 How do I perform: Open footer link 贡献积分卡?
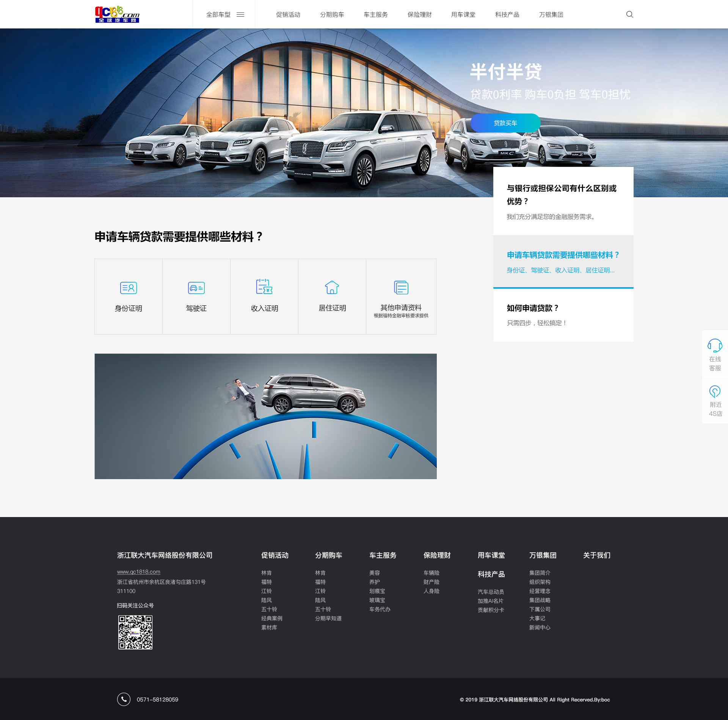pos(491,610)
